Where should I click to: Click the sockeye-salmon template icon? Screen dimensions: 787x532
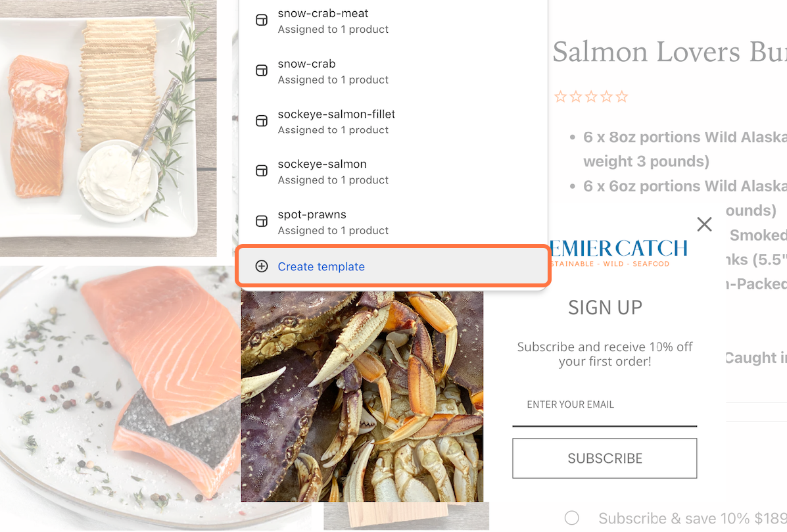click(262, 170)
